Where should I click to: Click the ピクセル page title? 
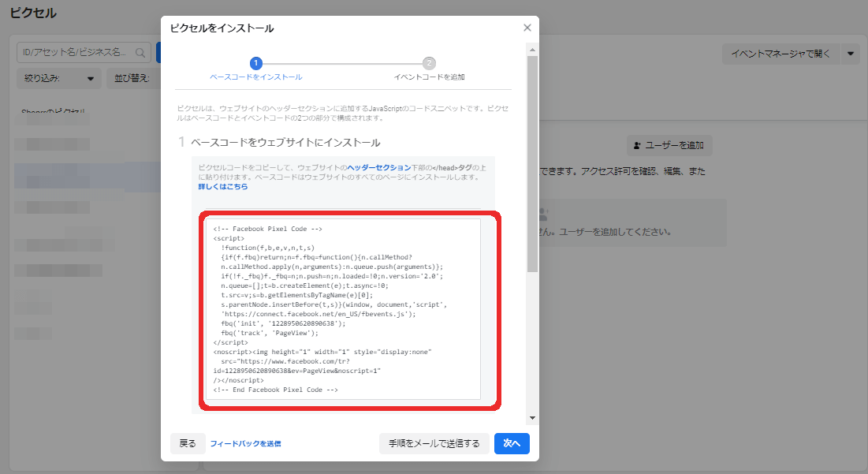[33, 13]
